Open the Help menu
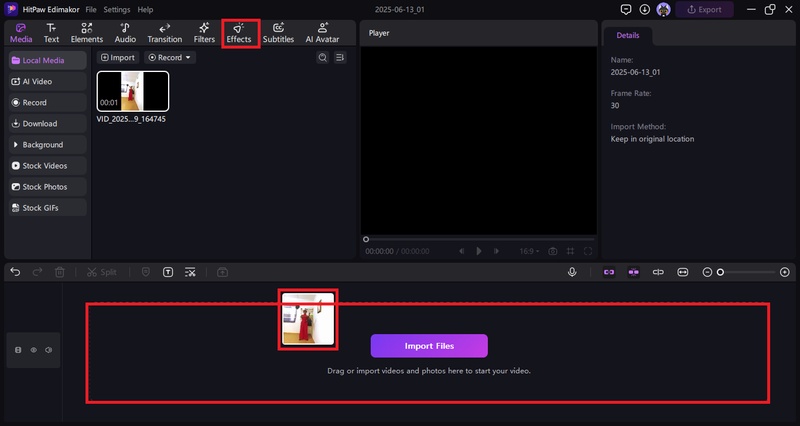 tap(145, 10)
